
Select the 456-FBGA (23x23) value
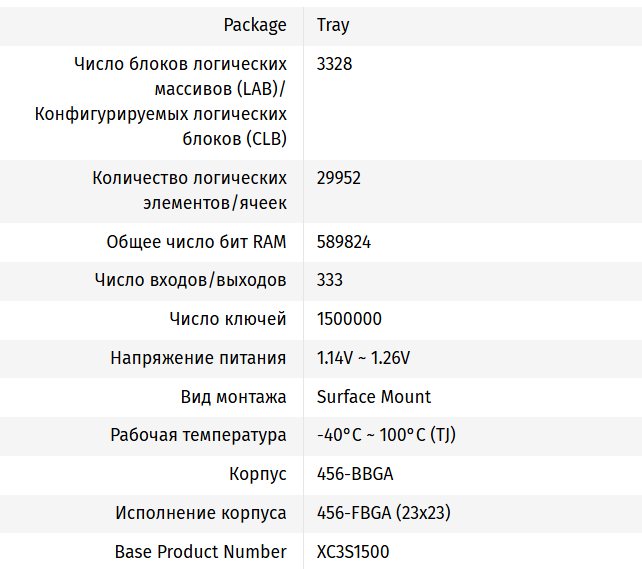coord(383,513)
